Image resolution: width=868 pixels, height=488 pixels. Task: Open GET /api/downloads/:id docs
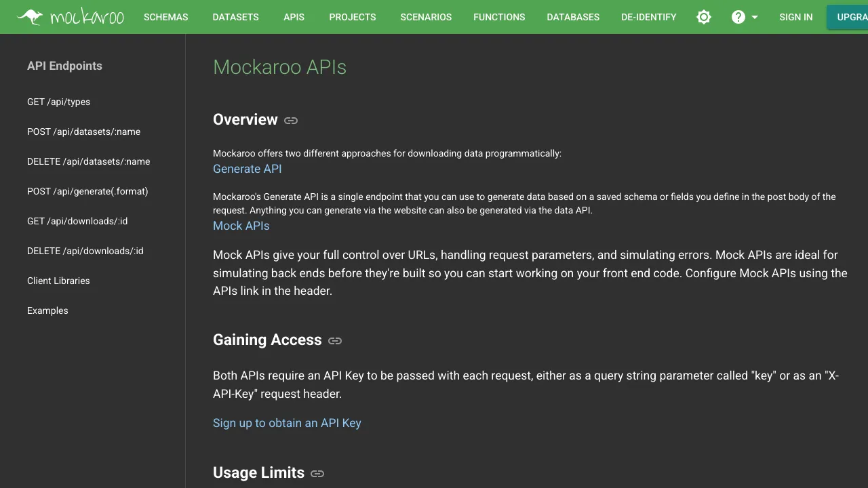click(77, 221)
